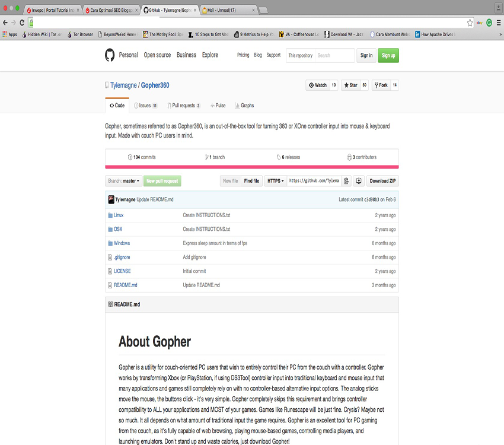Screen dimensions: 504x445
Task: Click the Gopher360 repository name link
Action: 155,85
